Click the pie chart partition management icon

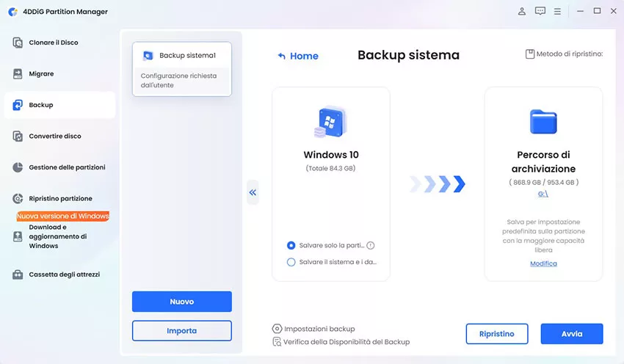(18, 167)
